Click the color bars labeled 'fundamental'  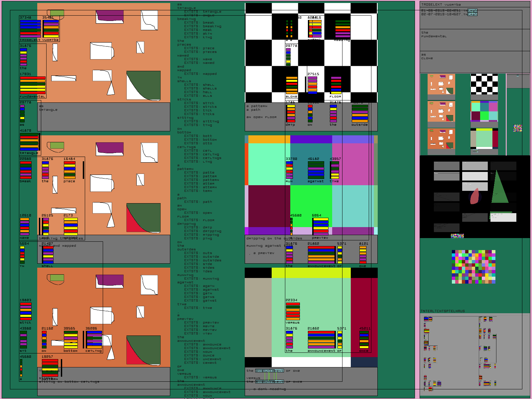click(33, 85)
